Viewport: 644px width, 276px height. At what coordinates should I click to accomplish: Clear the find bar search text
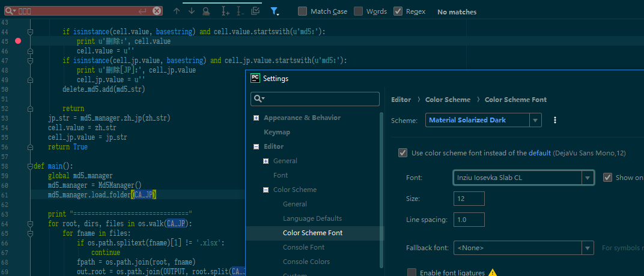[x=156, y=11]
